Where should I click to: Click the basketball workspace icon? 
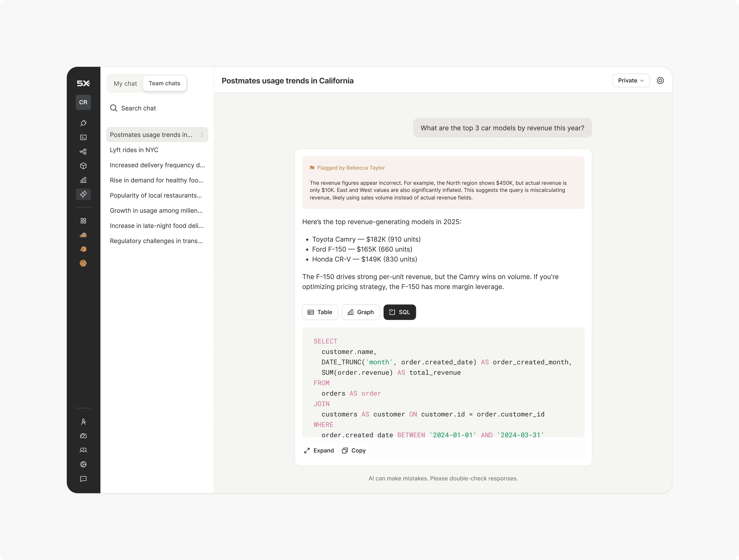(x=83, y=263)
